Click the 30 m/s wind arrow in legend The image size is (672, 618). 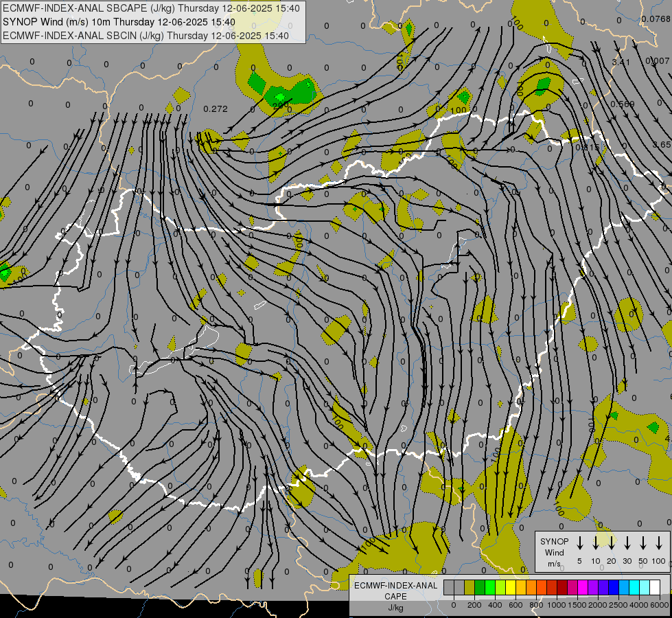click(627, 543)
